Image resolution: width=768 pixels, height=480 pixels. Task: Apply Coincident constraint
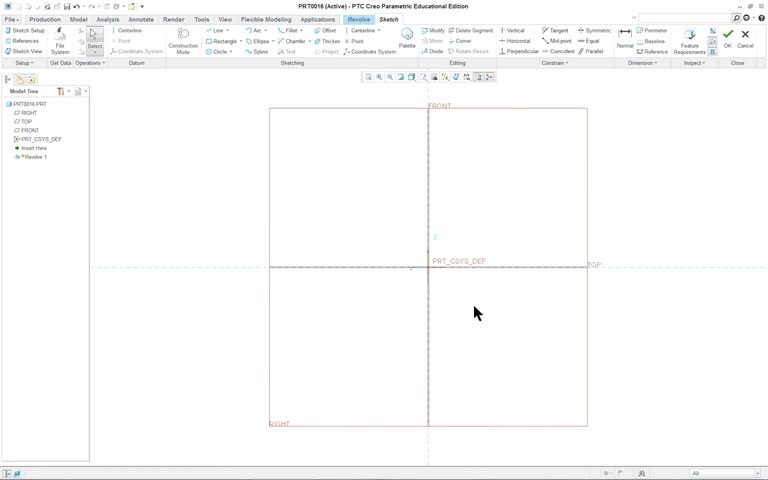pyautogui.click(x=558, y=51)
